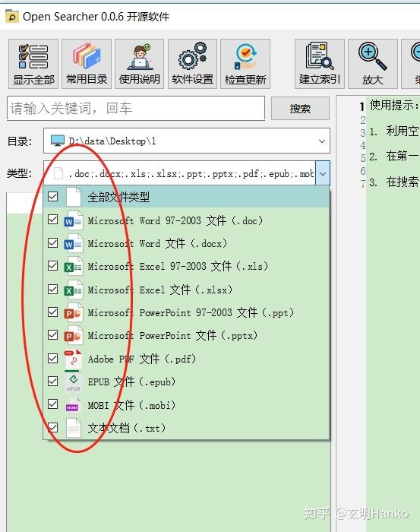Collapse the 类型 file type dropdown arrow
The height and width of the screenshot is (532, 420).
323,173
